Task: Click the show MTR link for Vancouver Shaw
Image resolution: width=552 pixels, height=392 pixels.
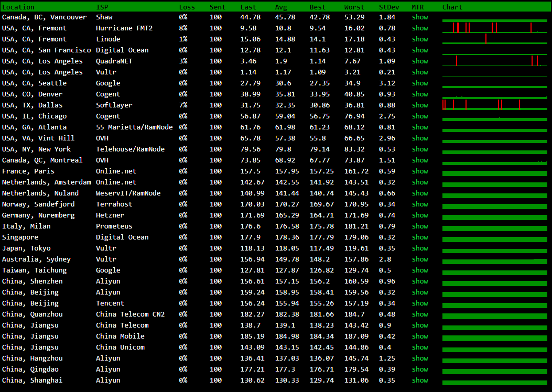Action: (x=419, y=17)
